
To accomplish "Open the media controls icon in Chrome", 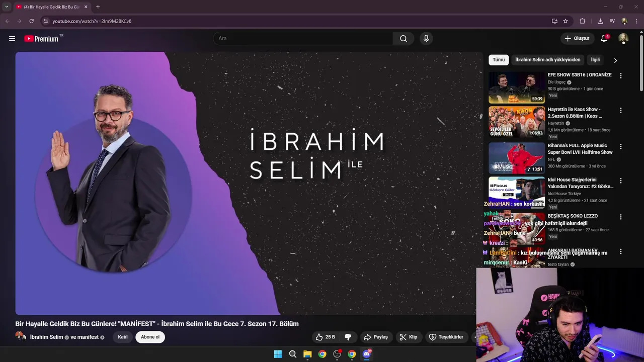I will tap(612, 21).
